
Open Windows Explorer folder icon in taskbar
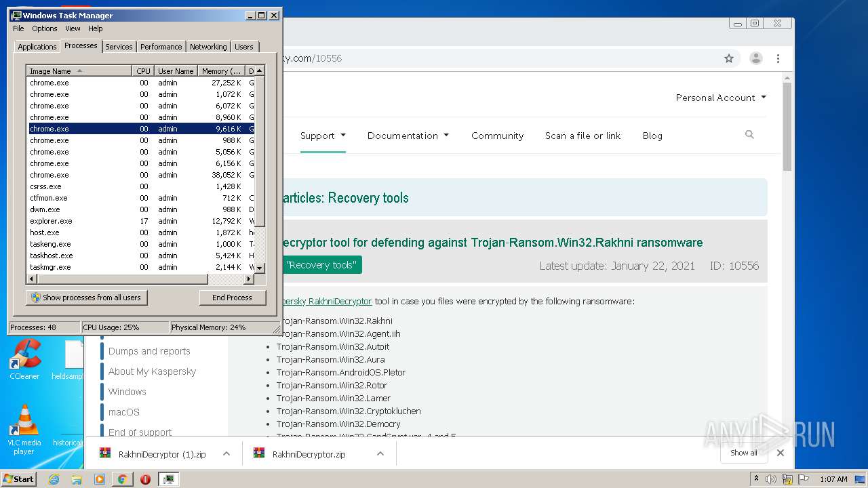pyautogui.click(x=77, y=479)
